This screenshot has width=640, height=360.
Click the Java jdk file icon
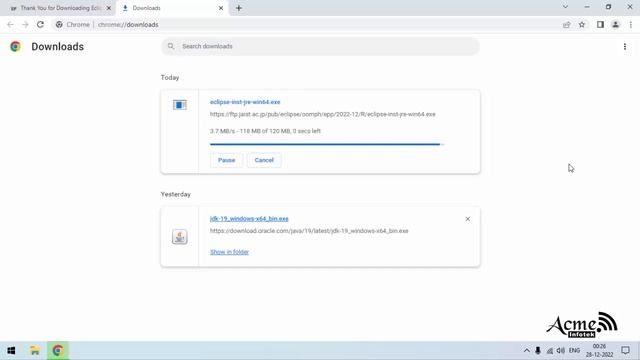180,237
